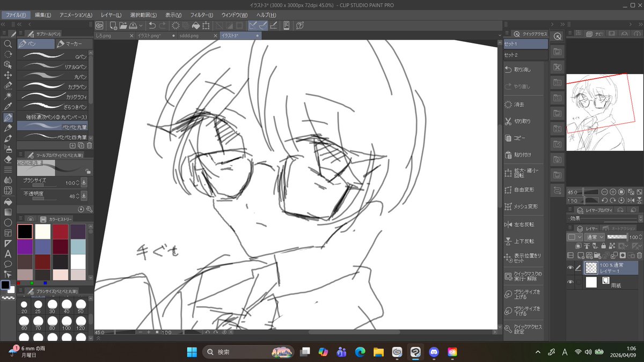Switch to transparent color swatch
Screen dimensions: 644x362
pos(8,298)
